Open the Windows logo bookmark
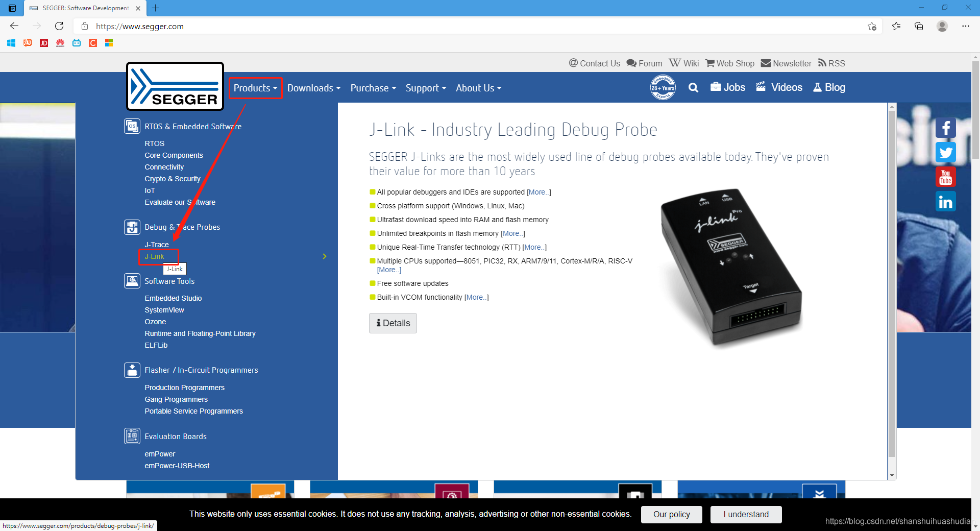This screenshot has width=980, height=531. pyautogui.click(x=11, y=43)
